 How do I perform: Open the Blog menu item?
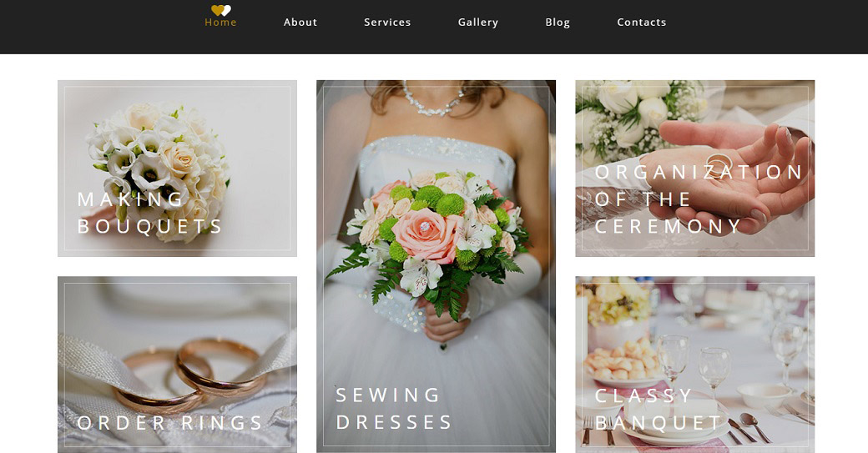(558, 23)
